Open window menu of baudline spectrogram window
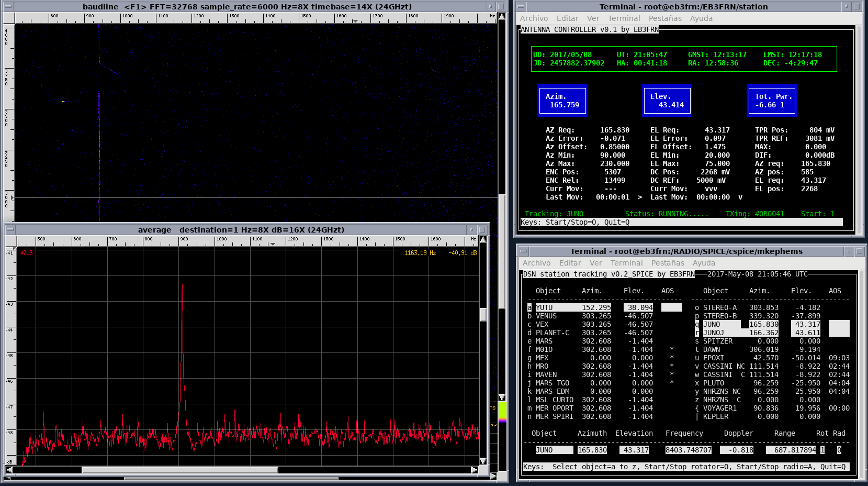The image size is (868, 486). pos(8,7)
